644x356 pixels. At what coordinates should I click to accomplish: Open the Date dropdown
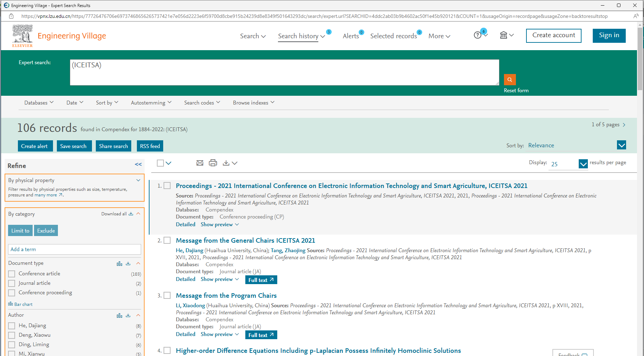(x=75, y=103)
